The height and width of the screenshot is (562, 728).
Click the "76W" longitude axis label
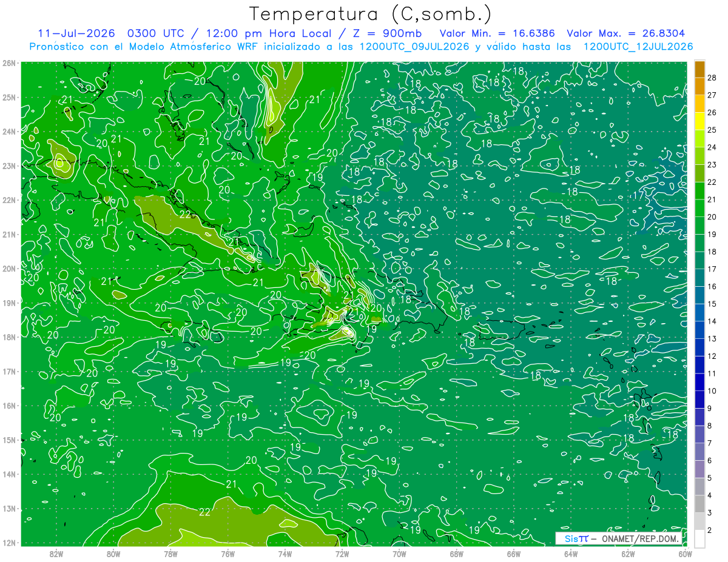click(x=228, y=554)
